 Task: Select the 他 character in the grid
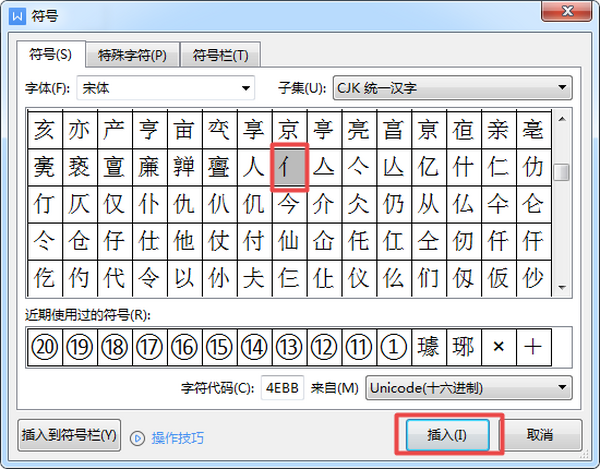click(184, 241)
